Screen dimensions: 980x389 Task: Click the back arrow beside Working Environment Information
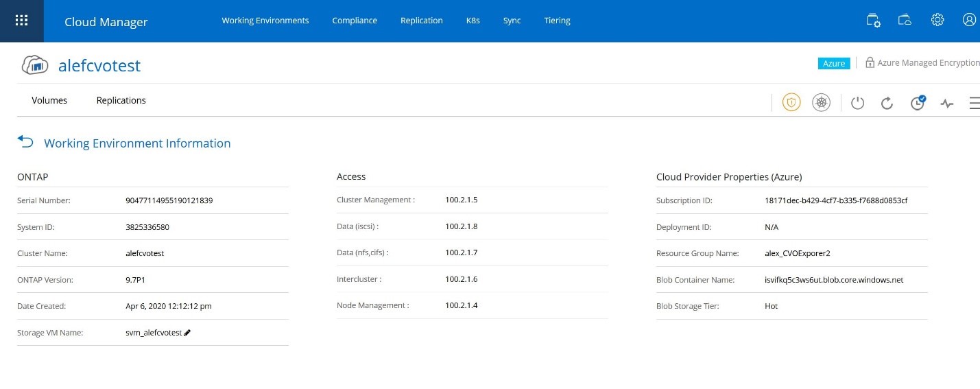tap(25, 141)
